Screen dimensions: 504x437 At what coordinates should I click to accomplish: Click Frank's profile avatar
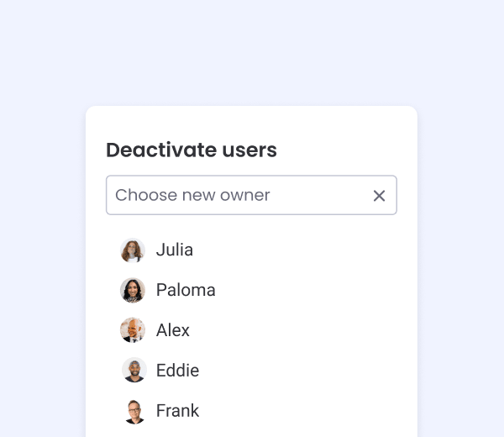(134, 412)
